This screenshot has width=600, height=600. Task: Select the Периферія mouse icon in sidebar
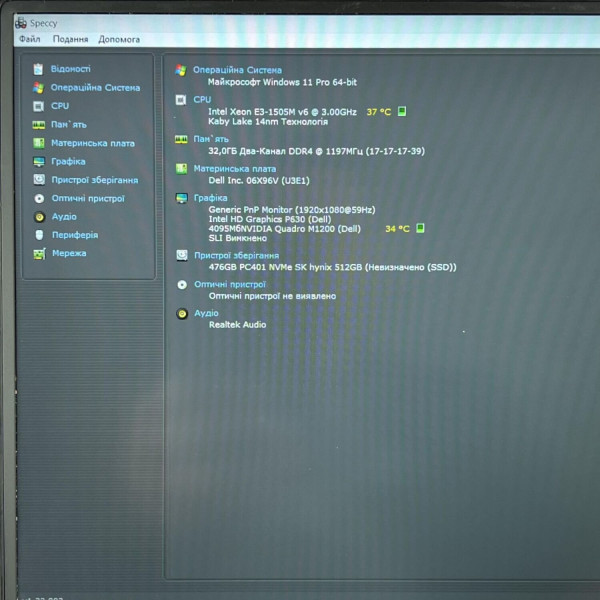39,235
